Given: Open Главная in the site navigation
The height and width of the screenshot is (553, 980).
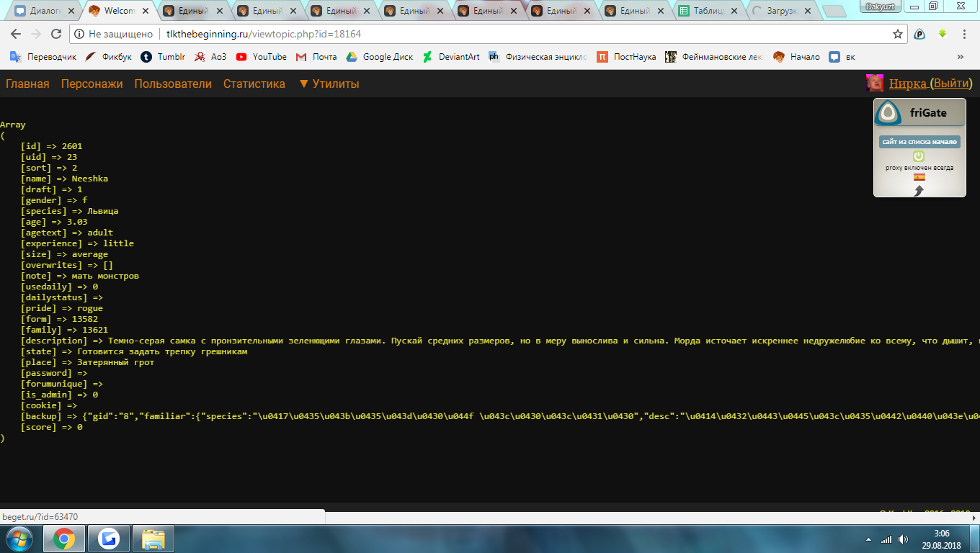Looking at the screenshot, I should point(27,84).
